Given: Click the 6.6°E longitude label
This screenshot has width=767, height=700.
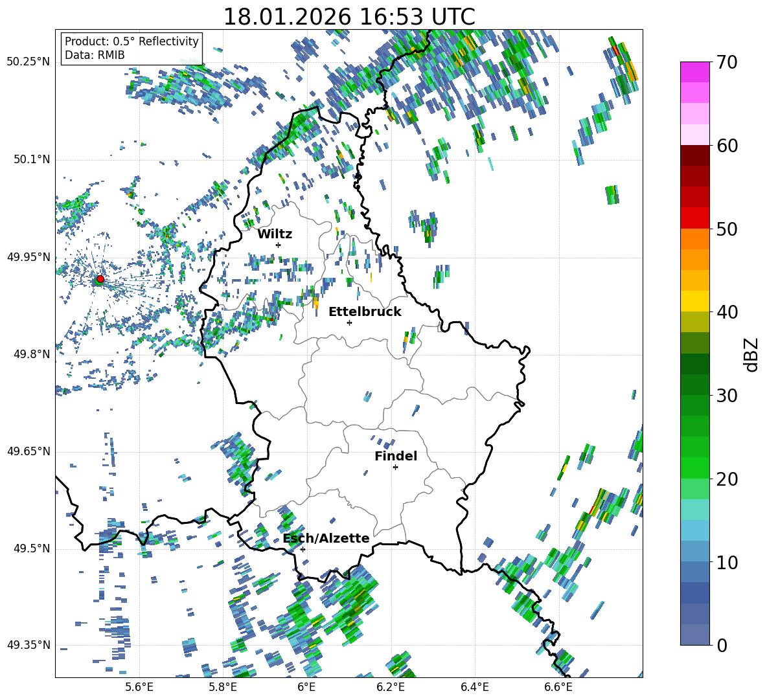Looking at the screenshot, I should [558, 687].
